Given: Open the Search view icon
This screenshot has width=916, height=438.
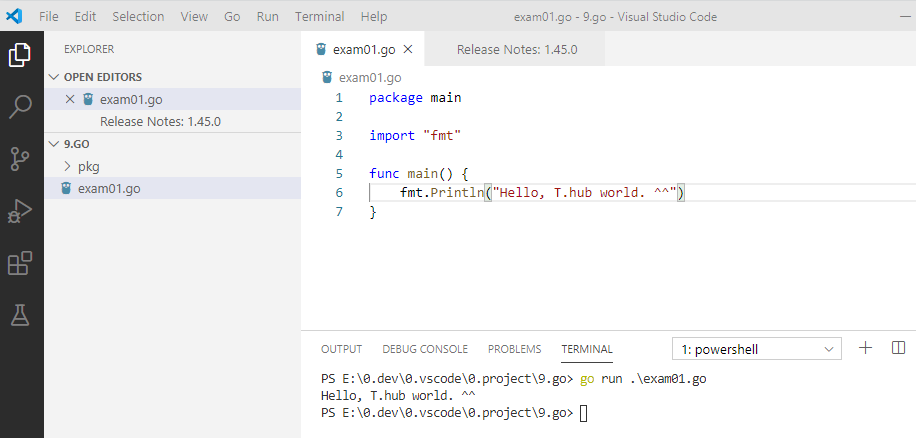Looking at the screenshot, I should pyautogui.click(x=20, y=106).
